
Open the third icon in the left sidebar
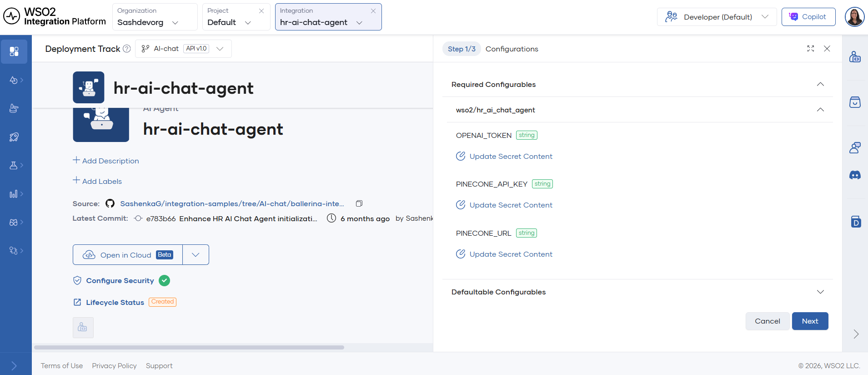coord(14,108)
